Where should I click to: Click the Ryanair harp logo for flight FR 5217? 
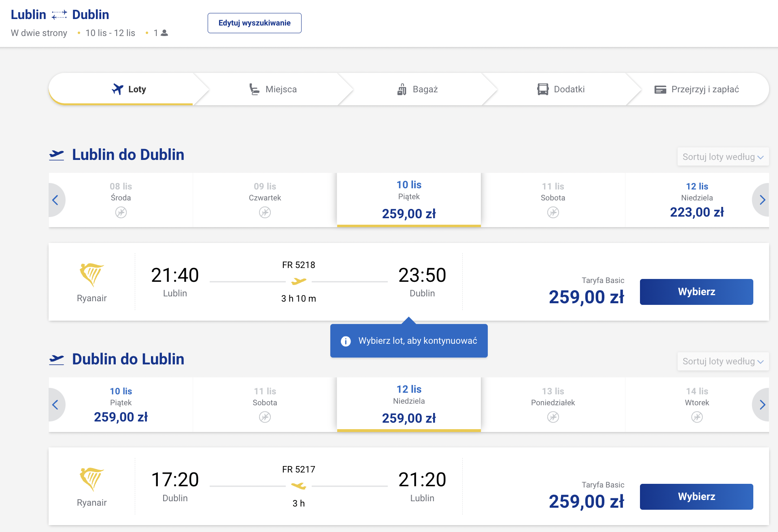tap(92, 479)
